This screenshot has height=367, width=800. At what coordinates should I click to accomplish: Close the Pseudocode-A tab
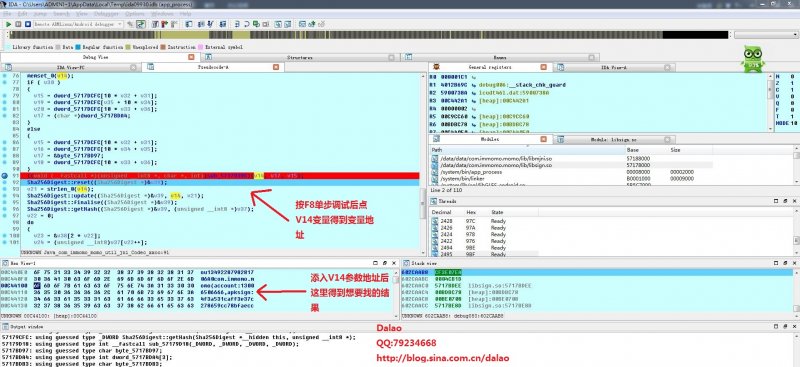coord(276,67)
